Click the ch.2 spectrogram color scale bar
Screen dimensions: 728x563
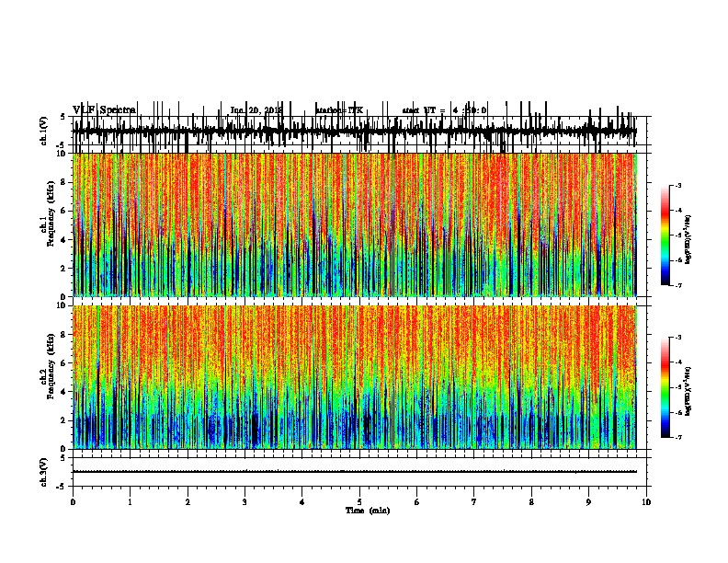(x=665, y=387)
